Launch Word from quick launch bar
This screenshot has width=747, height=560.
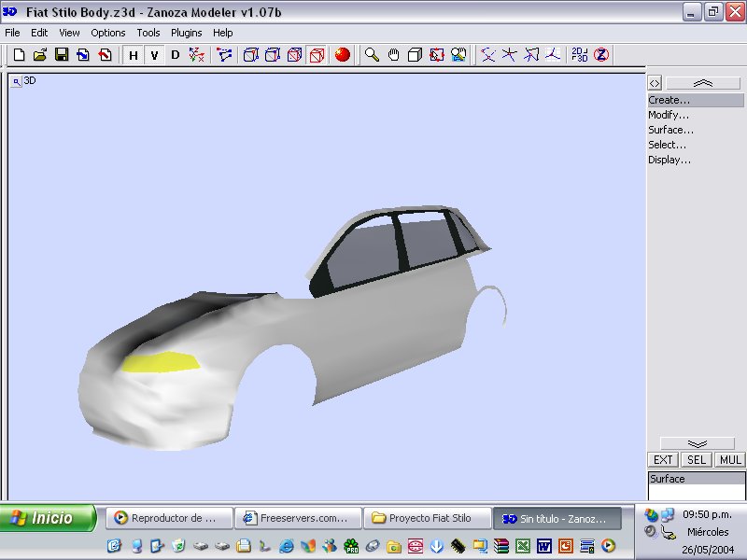[x=544, y=546]
